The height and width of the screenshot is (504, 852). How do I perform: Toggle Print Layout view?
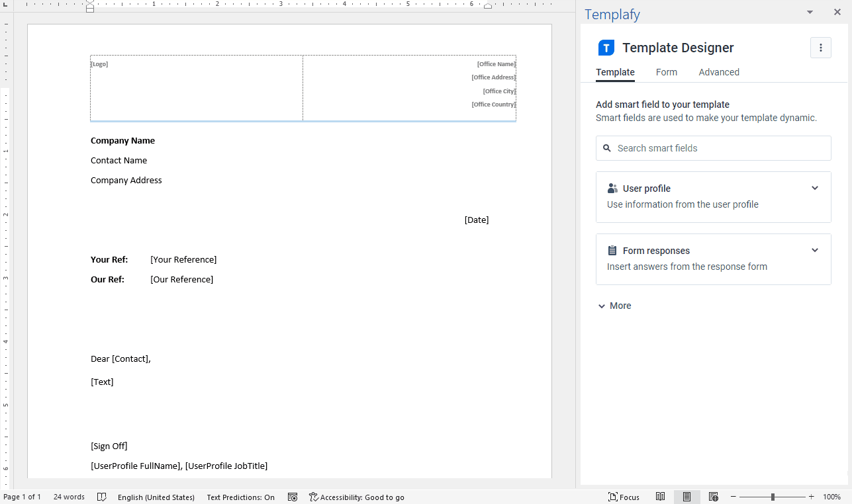tap(686, 497)
